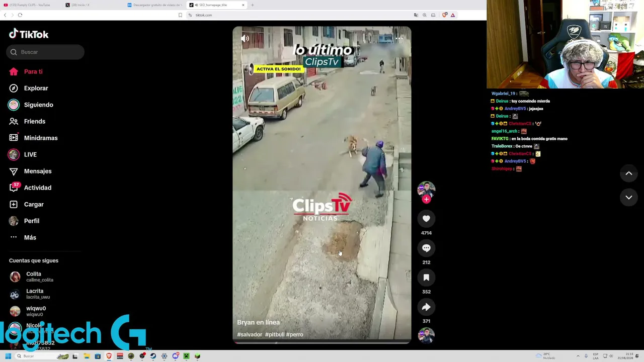Screen dimensions: 644x362
Task: Mute the video with the speaker icon
Action: (245, 38)
